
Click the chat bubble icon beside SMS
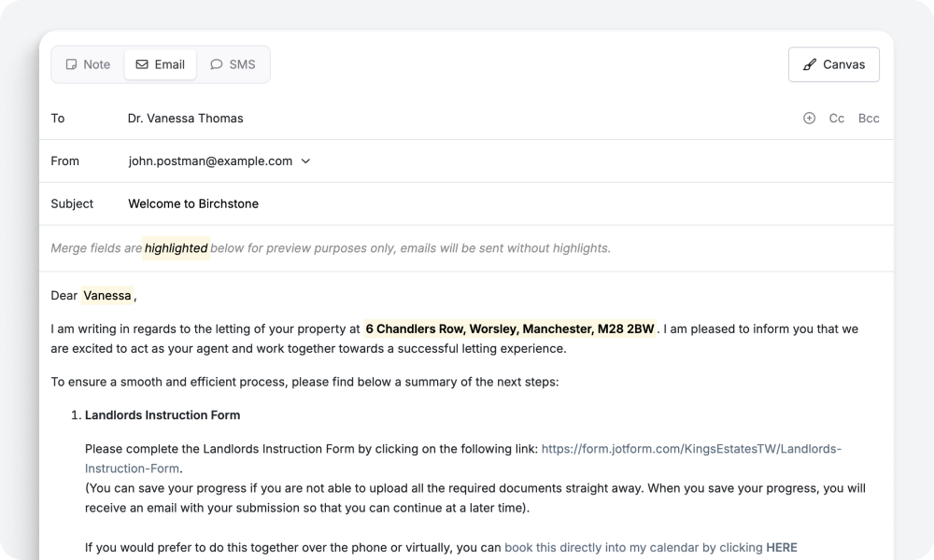click(217, 64)
